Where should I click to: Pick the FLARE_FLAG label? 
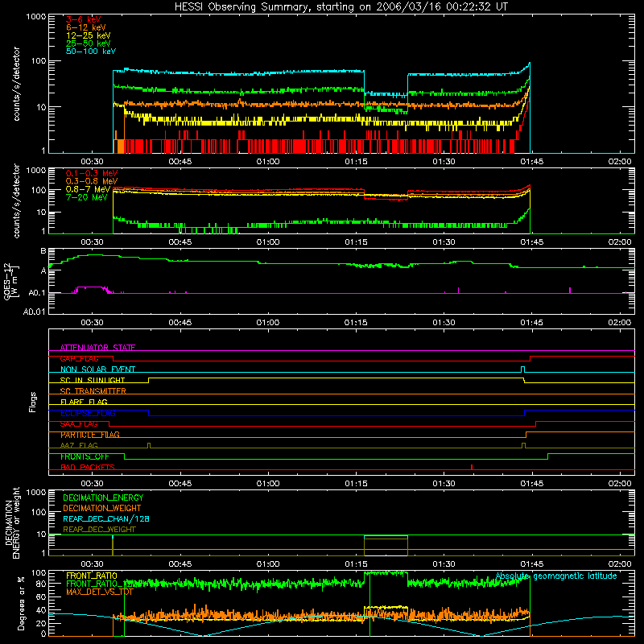[x=84, y=402]
